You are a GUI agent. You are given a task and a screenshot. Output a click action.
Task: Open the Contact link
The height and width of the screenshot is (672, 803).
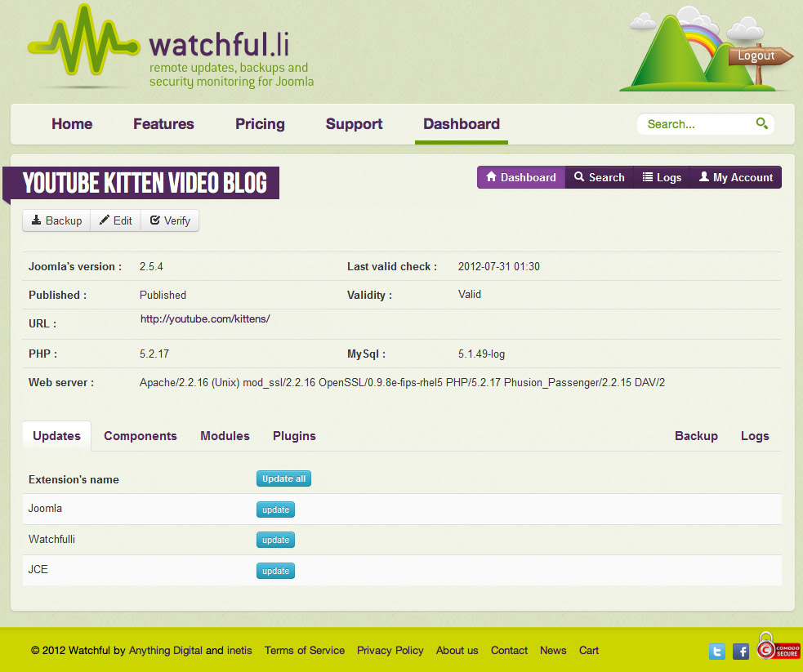coord(509,651)
